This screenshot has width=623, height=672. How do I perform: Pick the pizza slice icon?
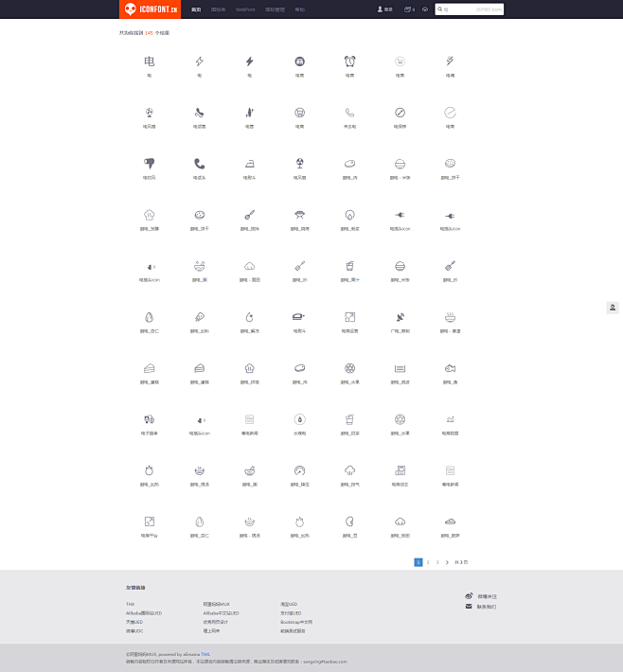pyautogui.click(x=200, y=317)
